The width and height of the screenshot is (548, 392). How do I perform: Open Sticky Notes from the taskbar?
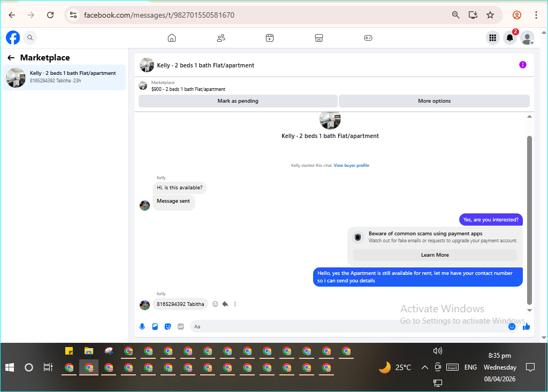point(69,351)
